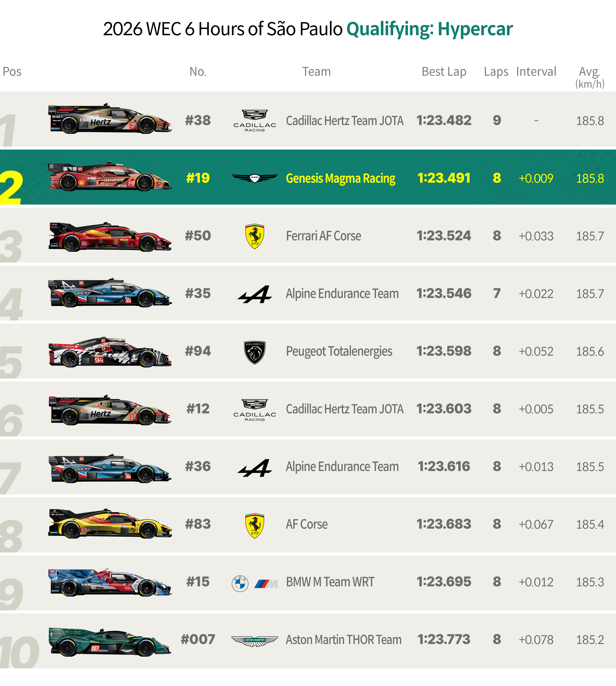Select the #35 Alpine car image
Viewport: 616px width, 686px height.
(110, 293)
